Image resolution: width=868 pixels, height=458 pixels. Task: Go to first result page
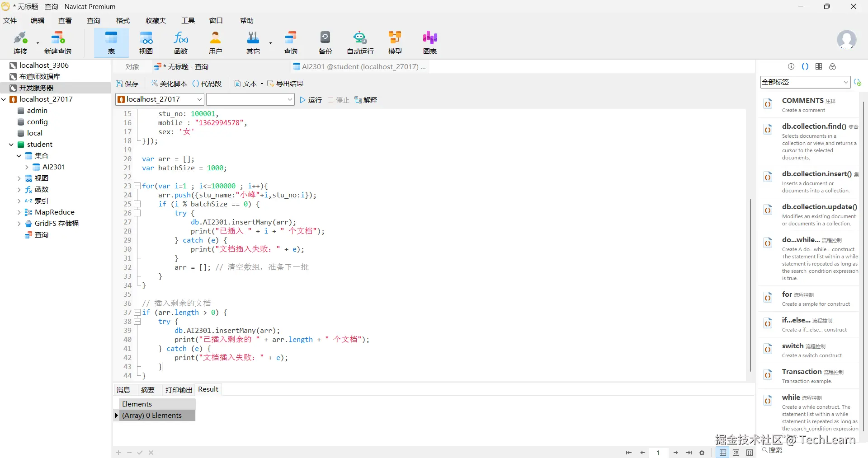[628, 453]
